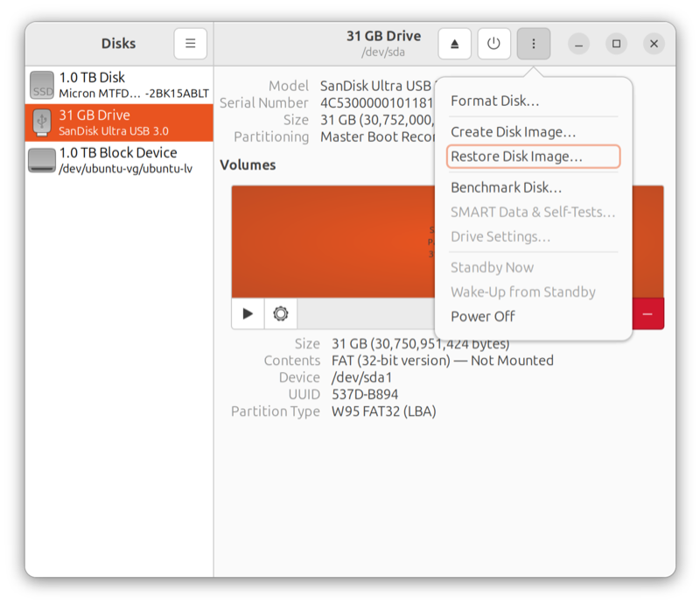
Task: Minimize the Disks window
Action: [578, 42]
